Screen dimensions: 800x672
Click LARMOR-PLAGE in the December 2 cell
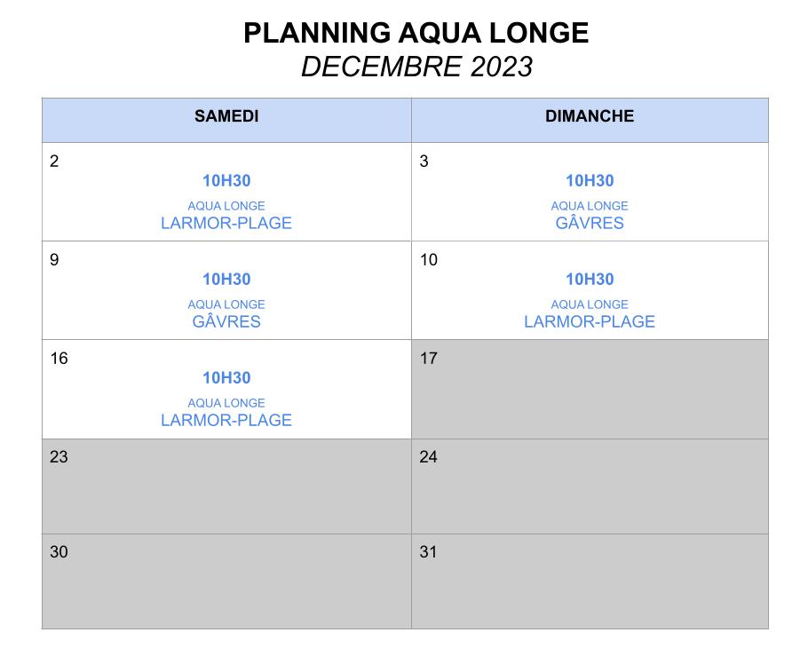[226, 223]
